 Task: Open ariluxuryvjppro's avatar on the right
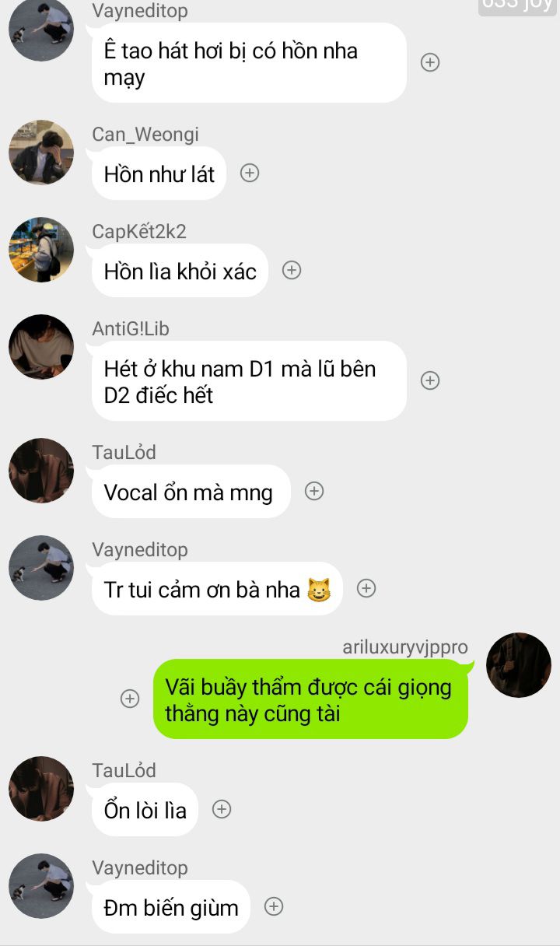click(x=519, y=665)
